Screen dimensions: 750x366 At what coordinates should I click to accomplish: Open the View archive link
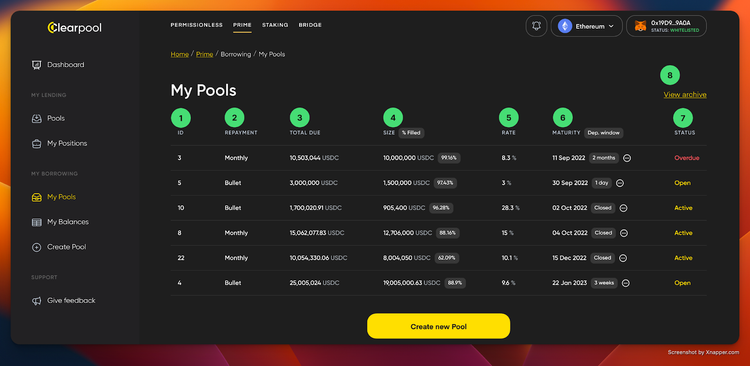[x=685, y=95]
